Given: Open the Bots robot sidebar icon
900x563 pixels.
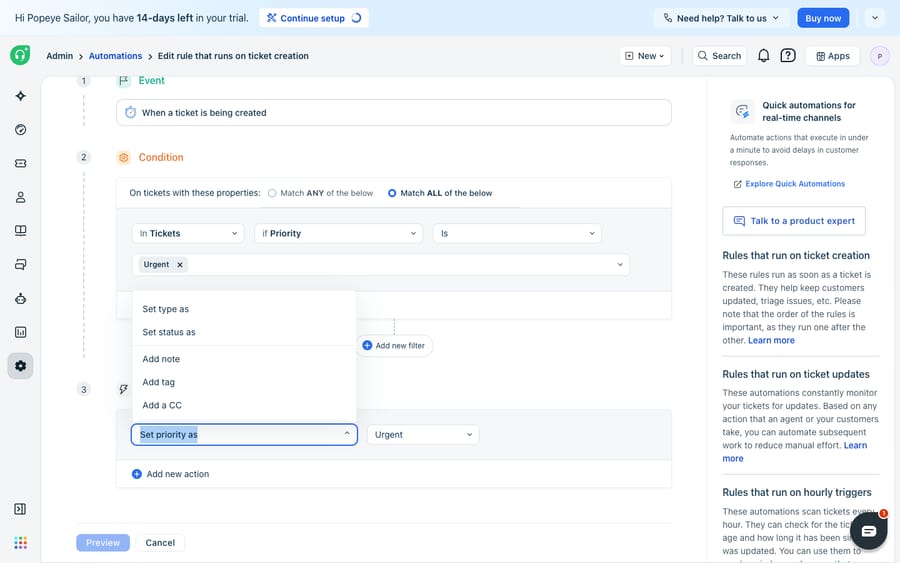Looking at the screenshot, I should (21, 298).
